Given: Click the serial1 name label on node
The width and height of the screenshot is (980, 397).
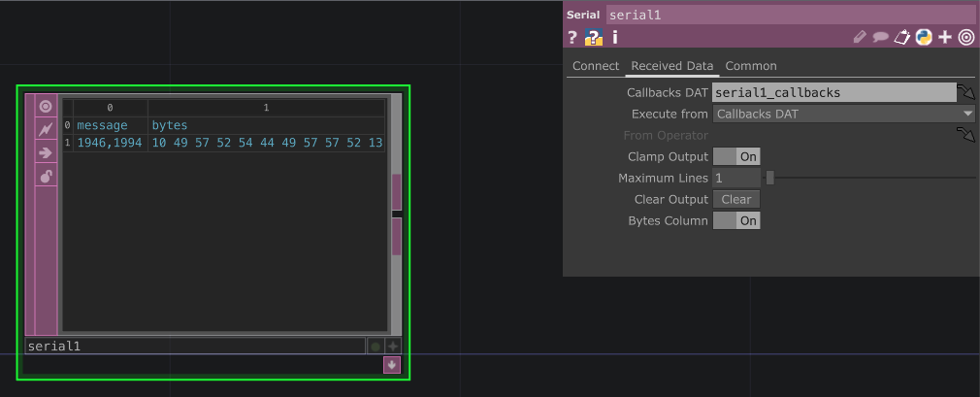Looking at the screenshot, I should coord(194,346).
